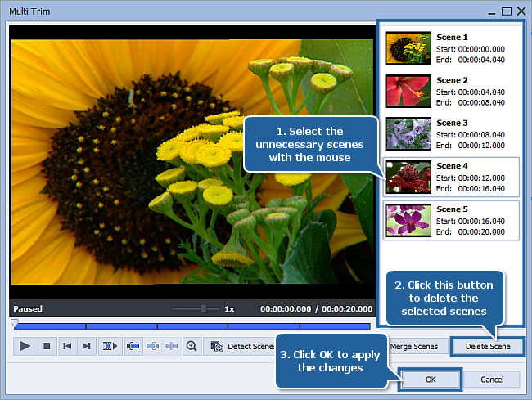This screenshot has width=532, height=400.
Task: Click Scene 4 "Start: 00:00:12.000" text
Action: click(471, 178)
